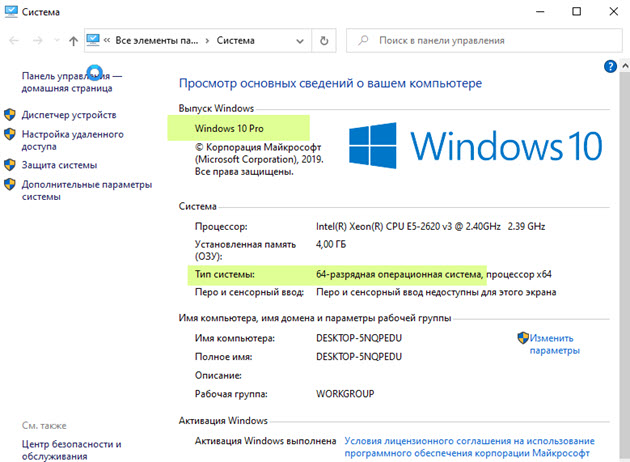Click the Windows 10 logo image
The width and height of the screenshot is (630, 462).
(475, 145)
